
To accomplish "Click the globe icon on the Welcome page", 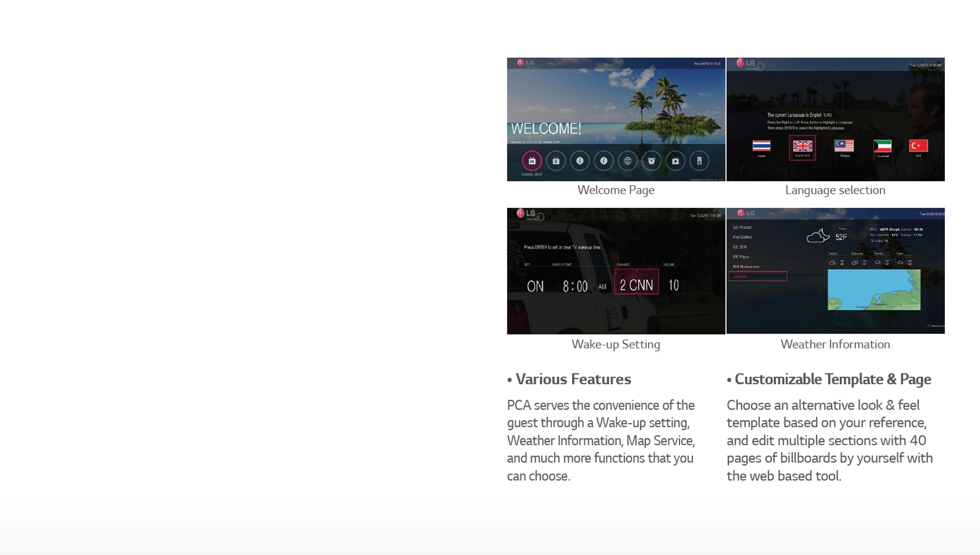I will pyautogui.click(x=628, y=161).
